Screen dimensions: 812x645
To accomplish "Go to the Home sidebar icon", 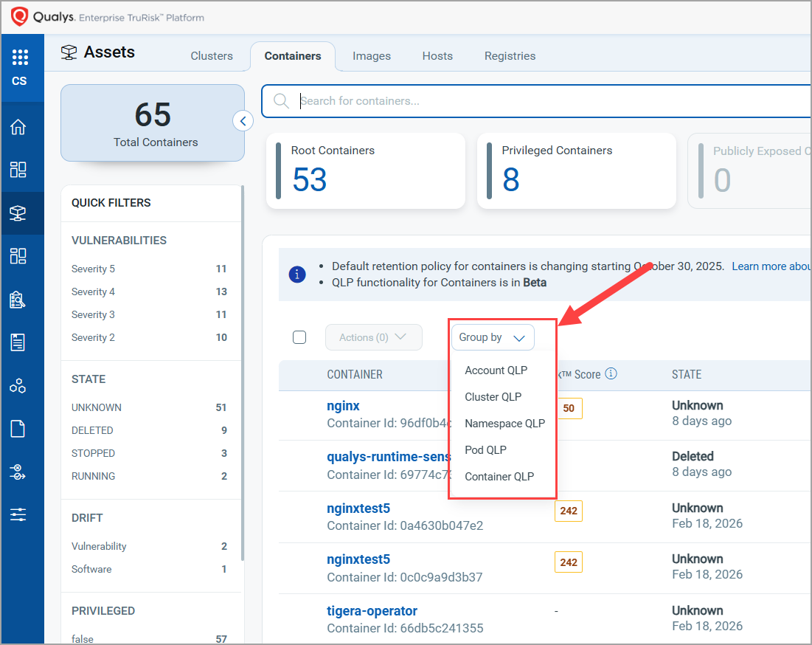I will pos(18,127).
